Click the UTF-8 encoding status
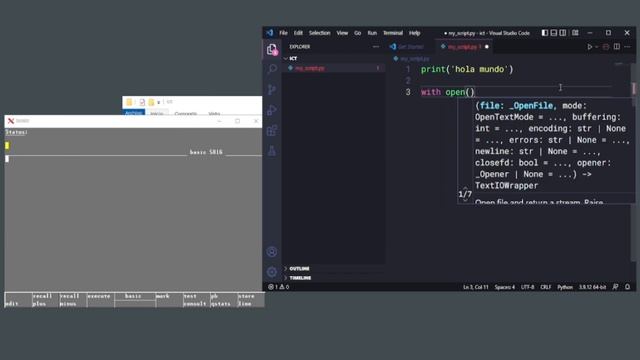 tap(527, 287)
